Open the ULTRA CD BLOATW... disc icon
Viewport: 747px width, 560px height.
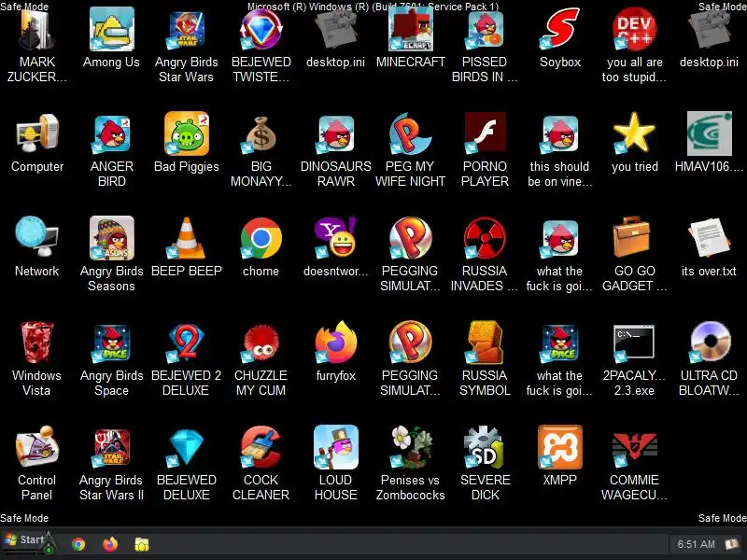[x=709, y=343]
